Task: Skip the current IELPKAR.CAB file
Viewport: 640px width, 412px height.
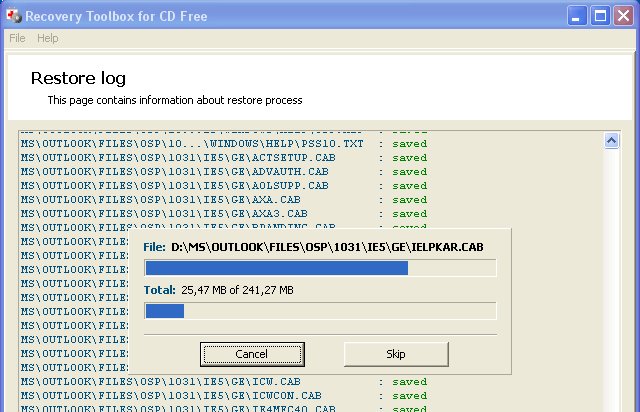Action: (x=396, y=354)
